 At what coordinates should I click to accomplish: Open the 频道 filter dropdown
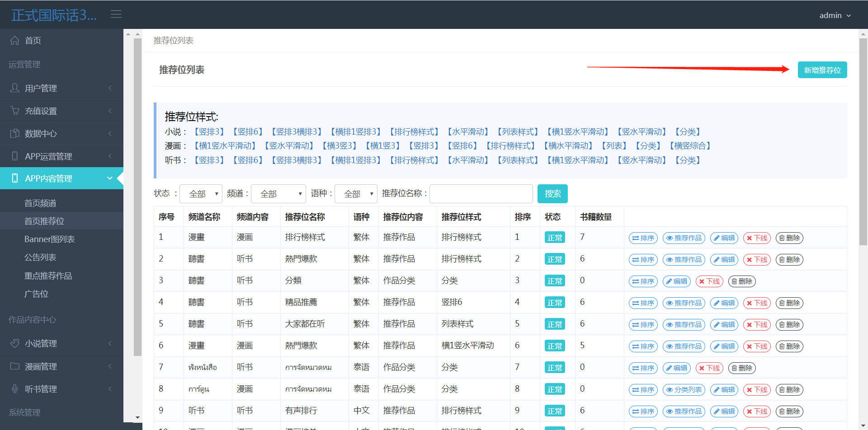[x=278, y=194]
